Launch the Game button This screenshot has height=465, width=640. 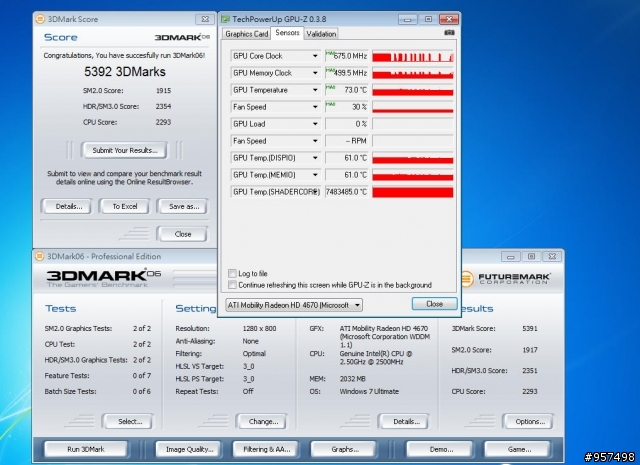tap(519, 449)
